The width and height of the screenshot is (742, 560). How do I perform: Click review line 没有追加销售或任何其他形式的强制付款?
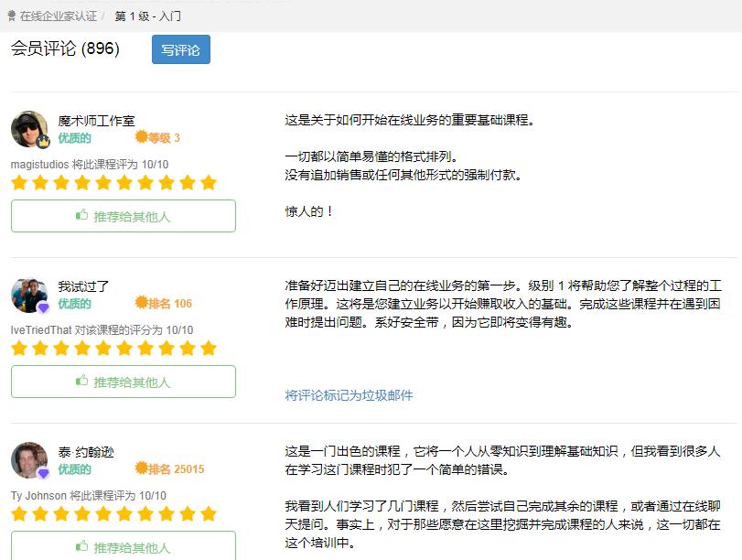(403, 175)
